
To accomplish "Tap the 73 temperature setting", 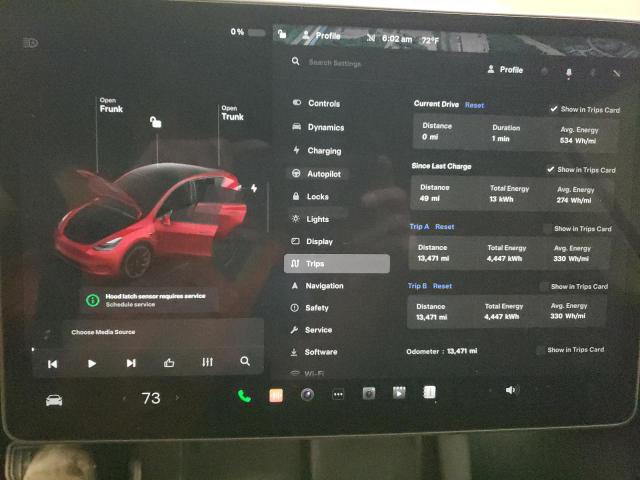I will [x=151, y=398].
